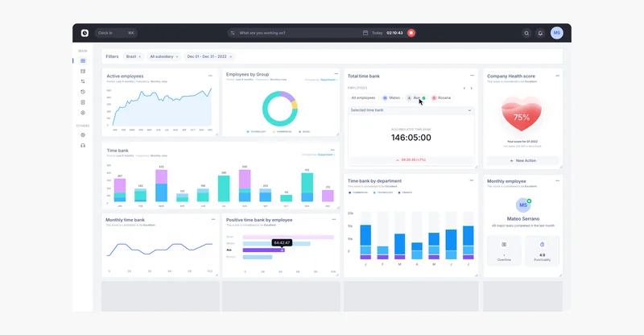This screenshot has height=335, width=644.
Task: Remove the All subsidiary filter chip
Action: [177, 56]
